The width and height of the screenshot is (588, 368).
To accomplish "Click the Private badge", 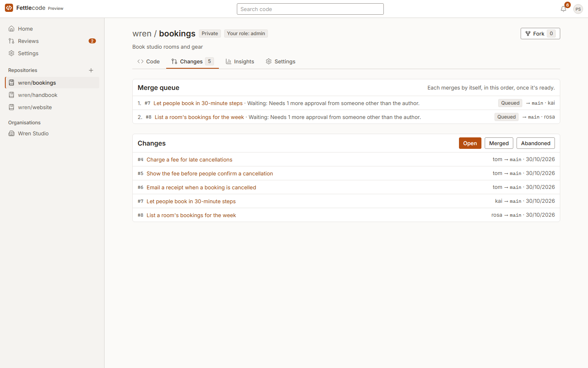I will 210,34.
